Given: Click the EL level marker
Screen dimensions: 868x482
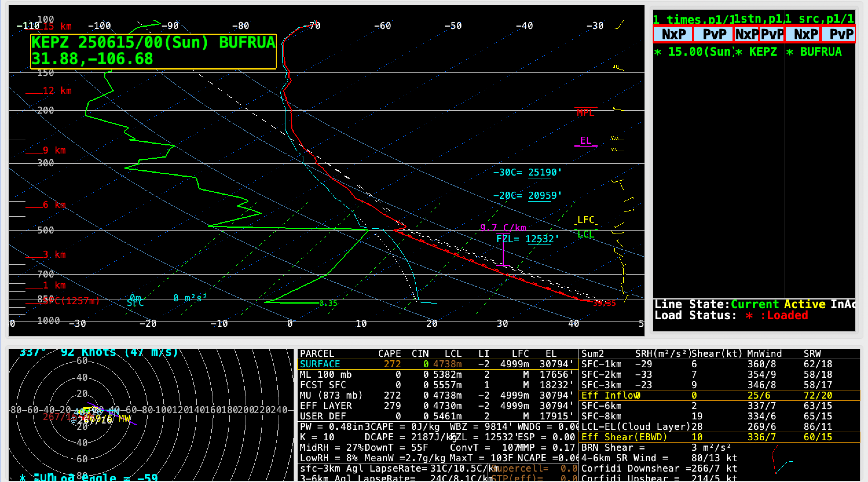Looking at the screenshot, I should tap(586, 141).
